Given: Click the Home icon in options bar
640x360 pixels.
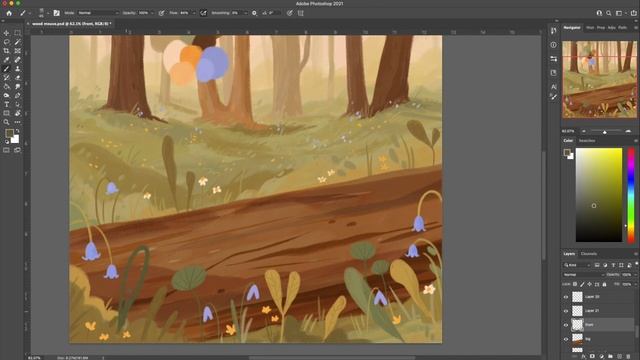Looking at the screenshot, I should coord(9,13).
